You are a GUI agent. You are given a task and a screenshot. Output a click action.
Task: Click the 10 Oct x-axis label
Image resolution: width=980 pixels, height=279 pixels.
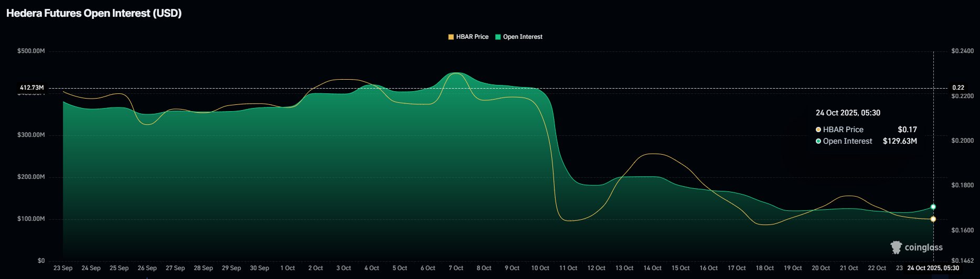[x=540, y=268]
